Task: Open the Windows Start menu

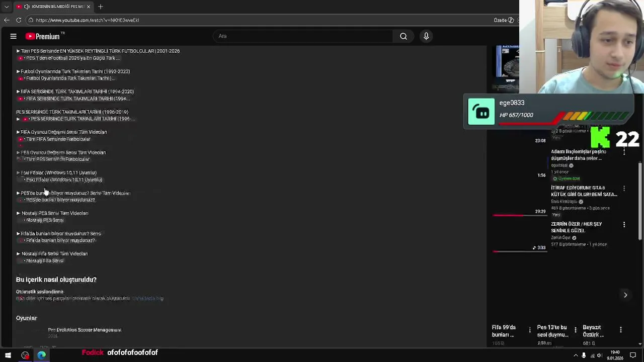Action: [8, 355]
